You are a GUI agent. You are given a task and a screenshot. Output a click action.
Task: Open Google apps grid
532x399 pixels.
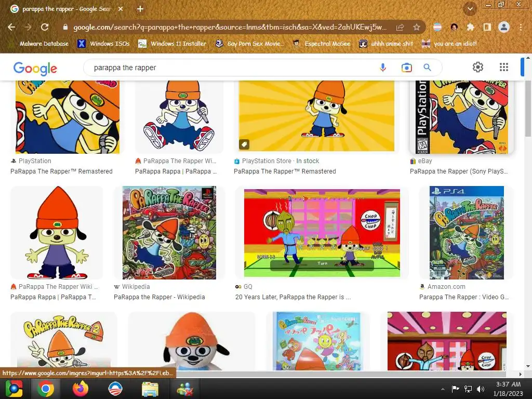pos(504,67)
